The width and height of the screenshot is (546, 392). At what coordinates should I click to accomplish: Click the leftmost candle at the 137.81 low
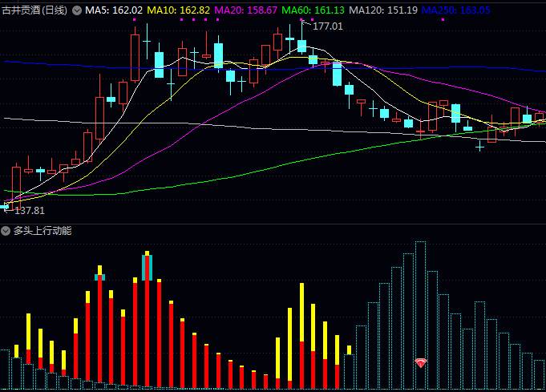tap(5, 206)
